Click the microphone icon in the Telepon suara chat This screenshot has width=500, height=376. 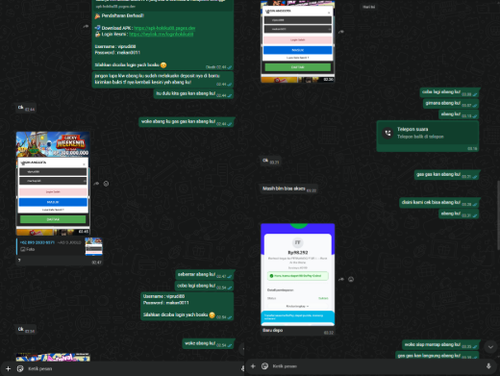pyautogui.click(x=488, y=366)
